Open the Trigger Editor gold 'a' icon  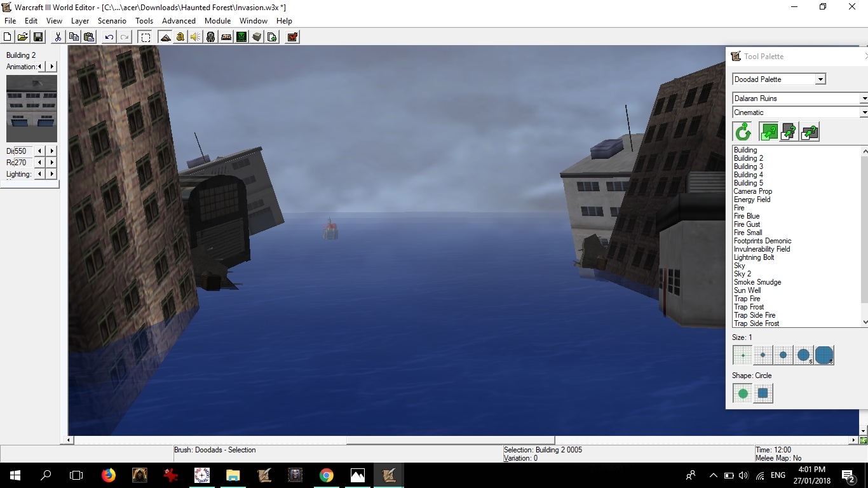pos(180,37)
